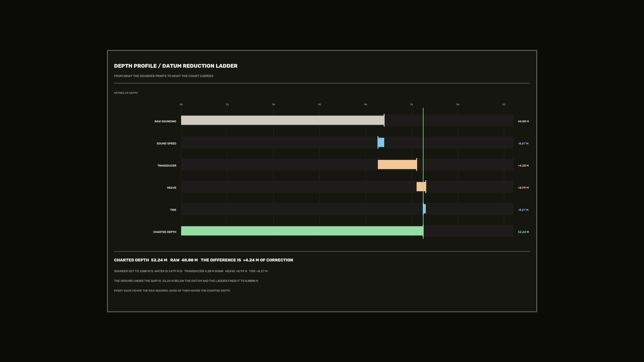The width and height of the screenshot is (644, 362).
Task: Click the title "Depth Profile / Datum Reduction Ladder"
Action: [176, 66]
